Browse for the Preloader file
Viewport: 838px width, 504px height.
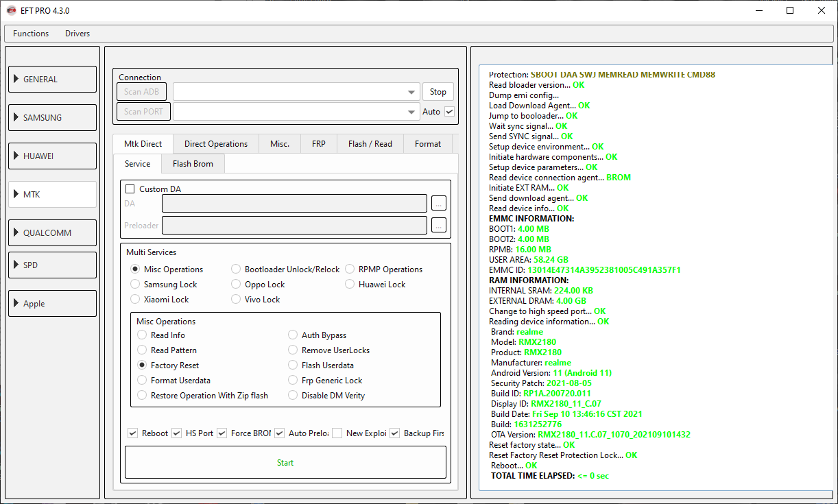tap(439, 225)
